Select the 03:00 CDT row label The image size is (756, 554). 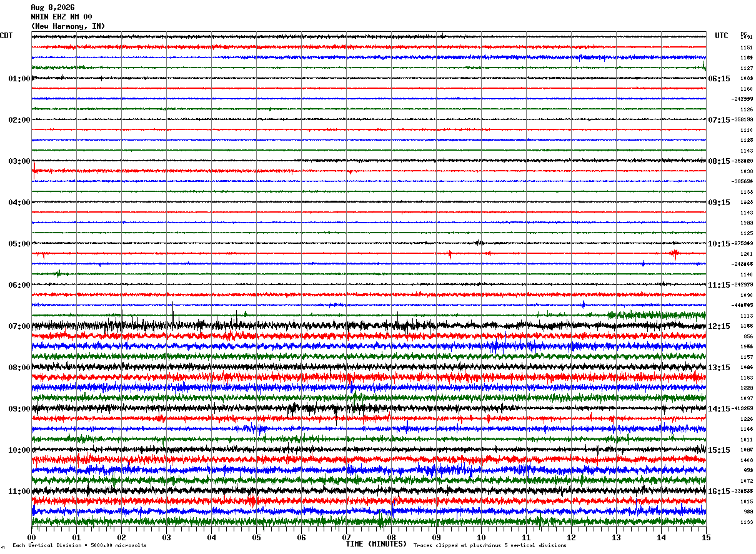(x=19, y=161)
